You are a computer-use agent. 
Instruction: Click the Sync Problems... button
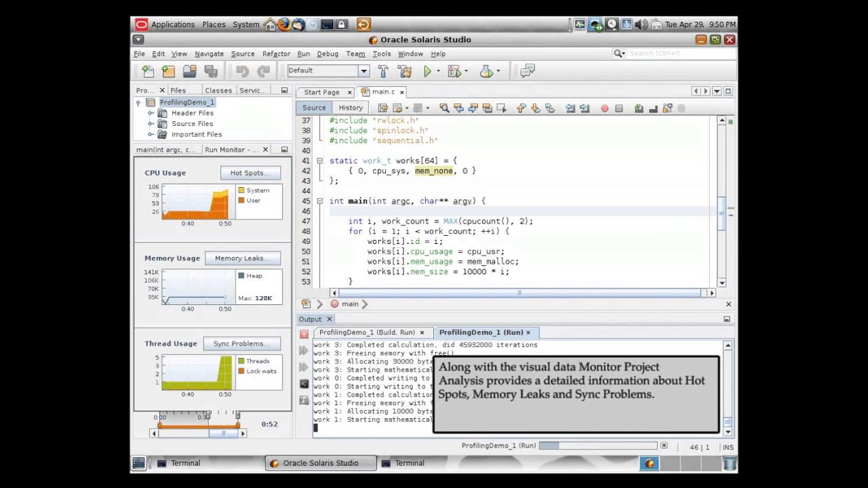coord(242,344)
